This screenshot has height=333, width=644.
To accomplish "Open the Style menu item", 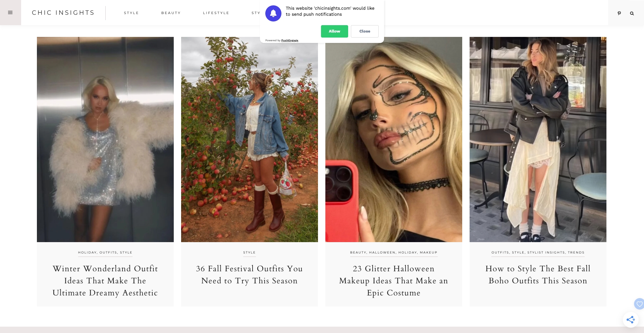I will tap(131, 13).
